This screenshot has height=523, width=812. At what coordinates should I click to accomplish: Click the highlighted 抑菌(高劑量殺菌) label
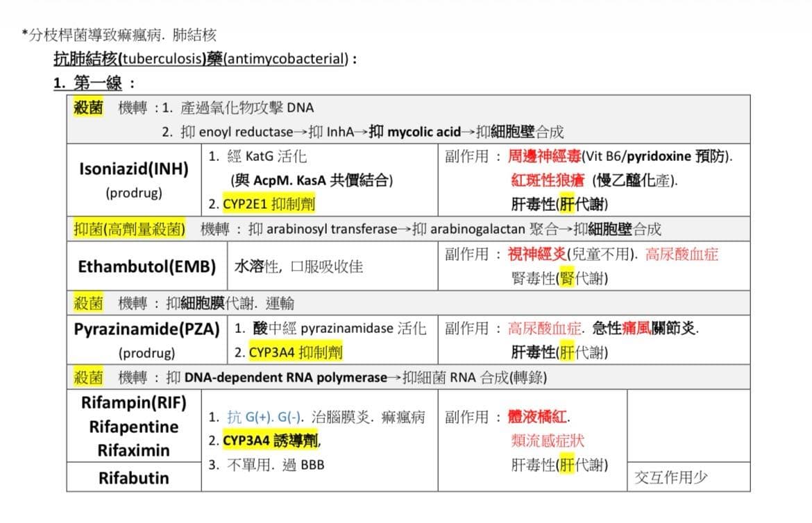coord(130,229)
